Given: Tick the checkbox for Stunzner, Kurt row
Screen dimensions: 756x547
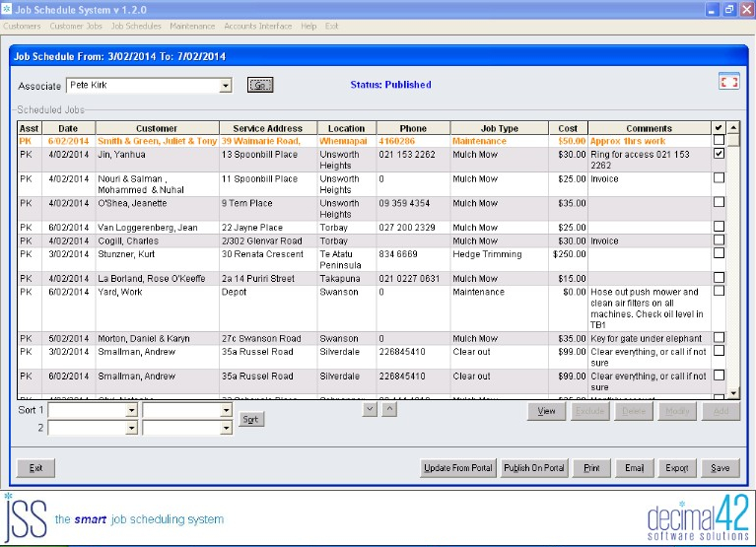Looking at the screenshot, I should pyautogui.click(x=719, y=253).
